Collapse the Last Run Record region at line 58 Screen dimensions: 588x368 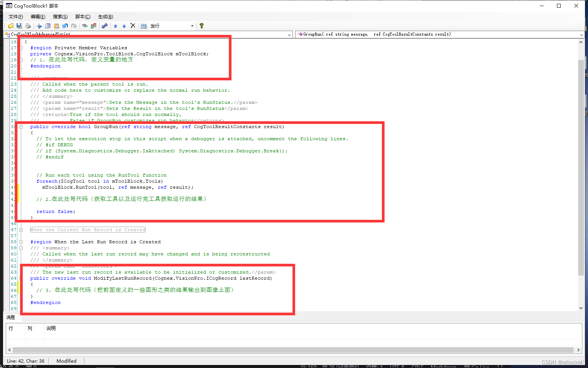click(21, 242)
